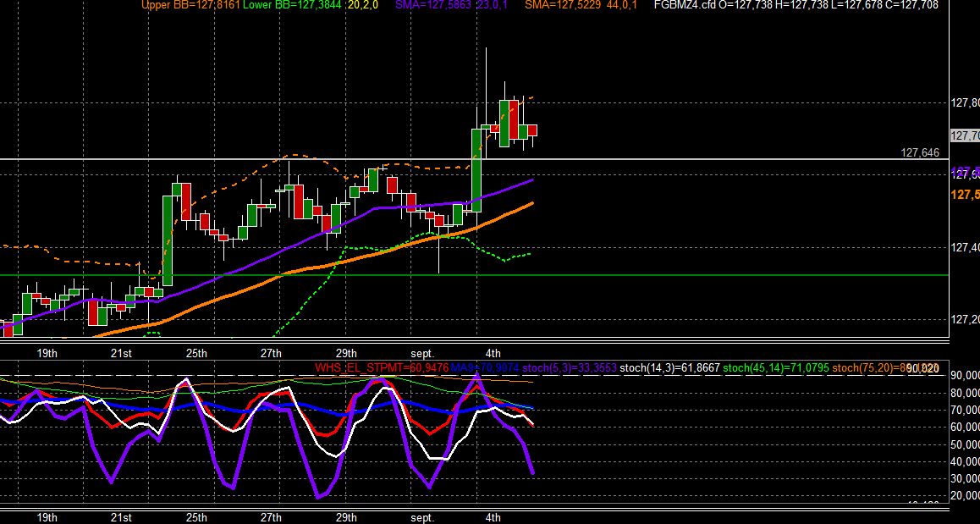The height and width of the screenshot is (524, 980).
Task: Click '19th' on the price chart date axis
Action: (47, 353)
